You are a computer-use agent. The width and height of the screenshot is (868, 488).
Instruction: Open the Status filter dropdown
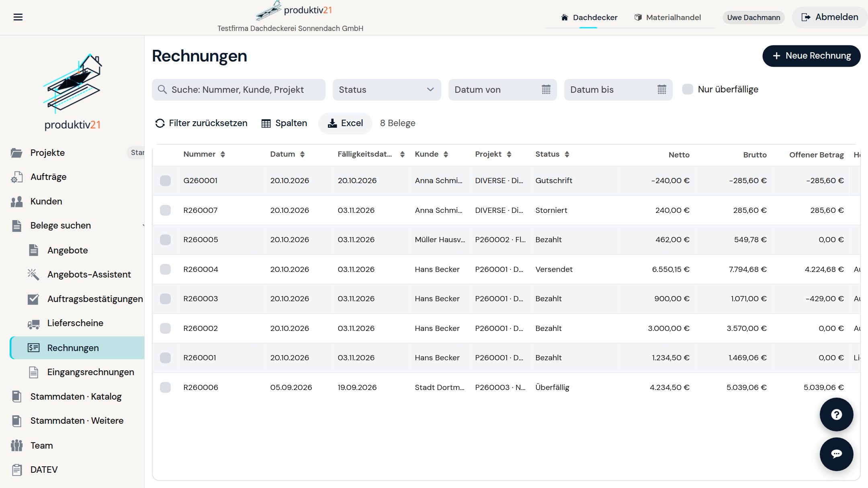(x=387, y=90)
